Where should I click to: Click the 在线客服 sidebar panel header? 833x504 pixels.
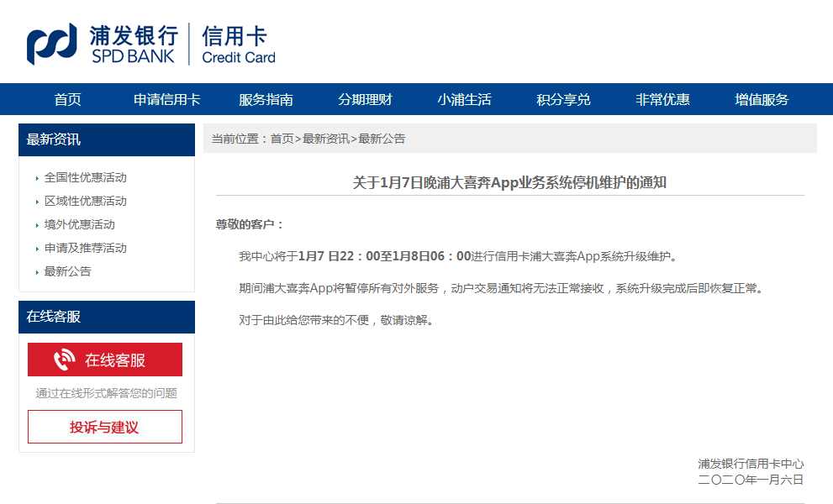107,317
